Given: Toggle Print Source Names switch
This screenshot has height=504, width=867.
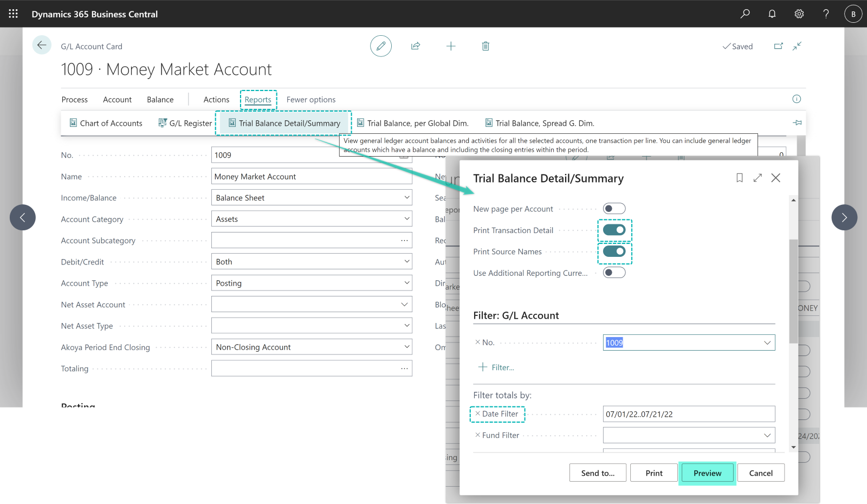Looking at the screenshot, I should pyautogui.click(x=614, y=251).
